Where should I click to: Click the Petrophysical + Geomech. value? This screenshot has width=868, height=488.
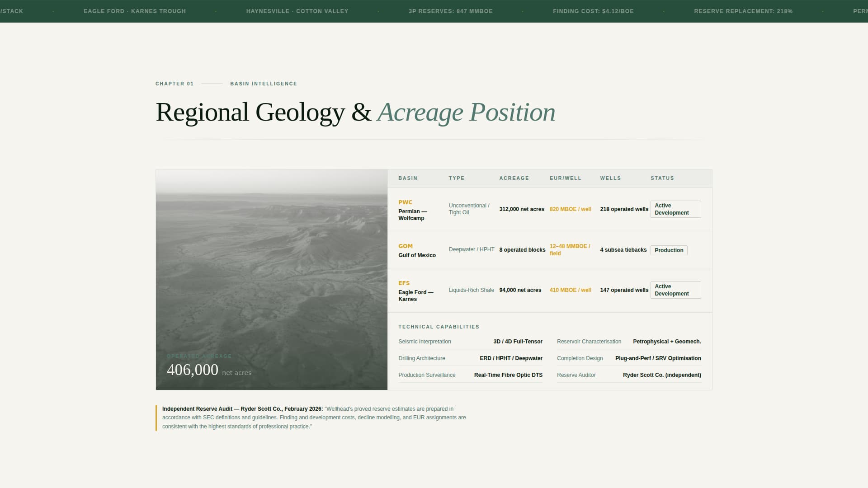point(667,342)
